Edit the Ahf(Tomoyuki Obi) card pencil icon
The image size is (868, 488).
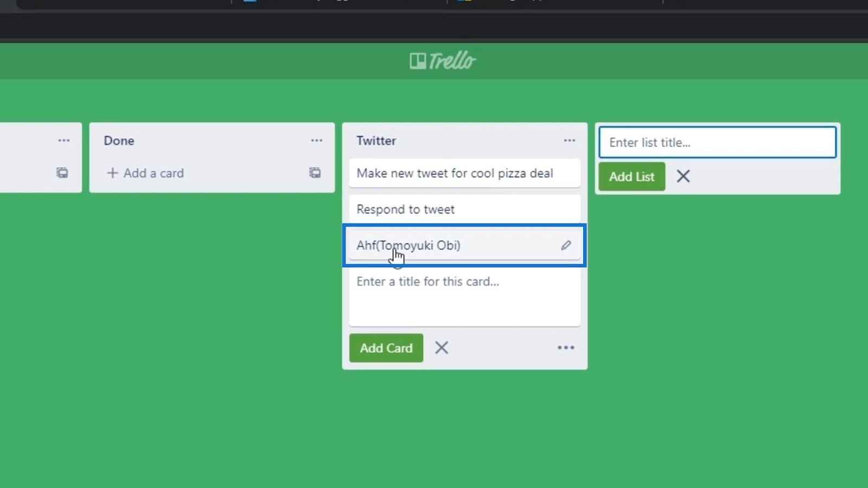pyautogui.click(x=566, y=245)
